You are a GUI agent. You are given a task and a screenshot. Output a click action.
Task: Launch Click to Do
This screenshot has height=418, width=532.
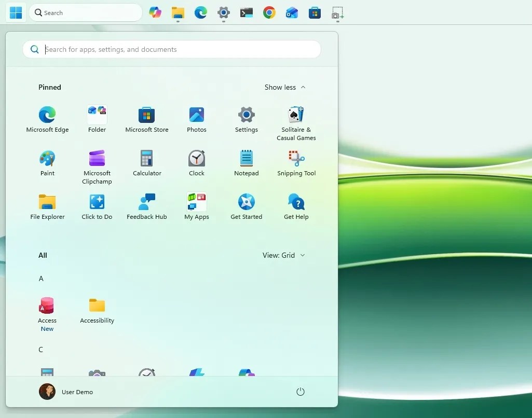[97, 207]
